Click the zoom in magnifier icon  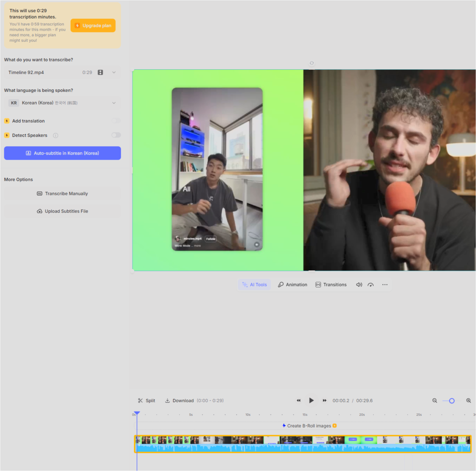pos(469,400)
